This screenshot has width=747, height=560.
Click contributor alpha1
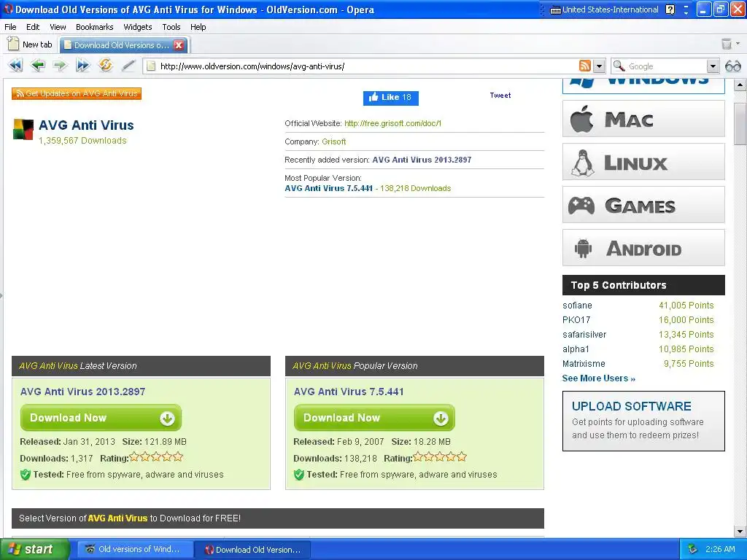click(x=576, y=349)
